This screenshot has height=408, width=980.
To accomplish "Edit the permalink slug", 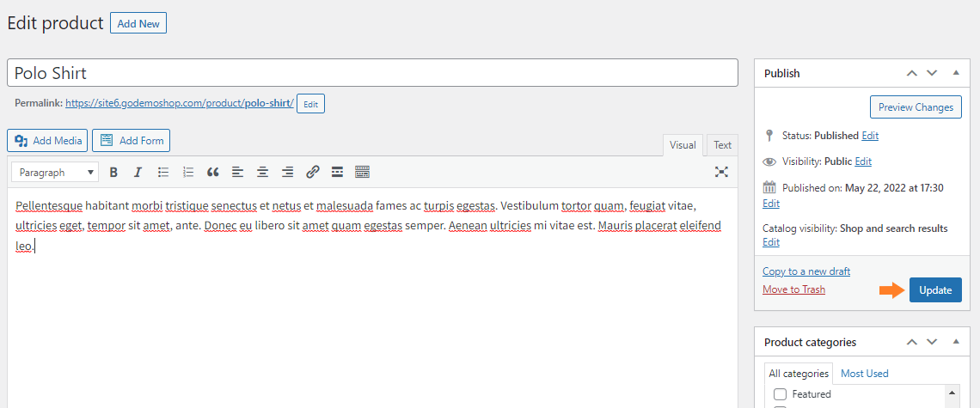I will click(310, 104).
